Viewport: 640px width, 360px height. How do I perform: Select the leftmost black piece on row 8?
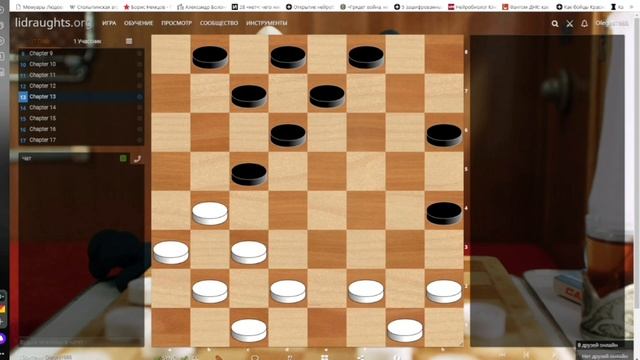pyautogui.click(x=210, y=57)
